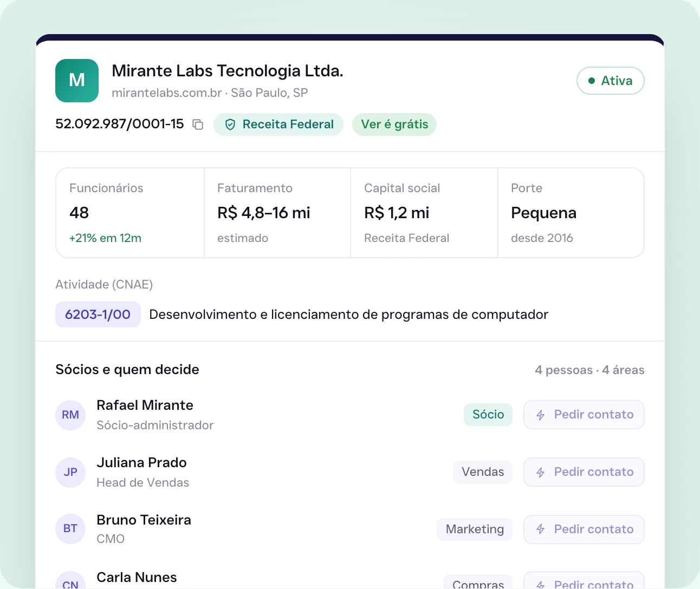Click shield icon in Receita Federal badge

pyautogui.click(x=230, y=125)
